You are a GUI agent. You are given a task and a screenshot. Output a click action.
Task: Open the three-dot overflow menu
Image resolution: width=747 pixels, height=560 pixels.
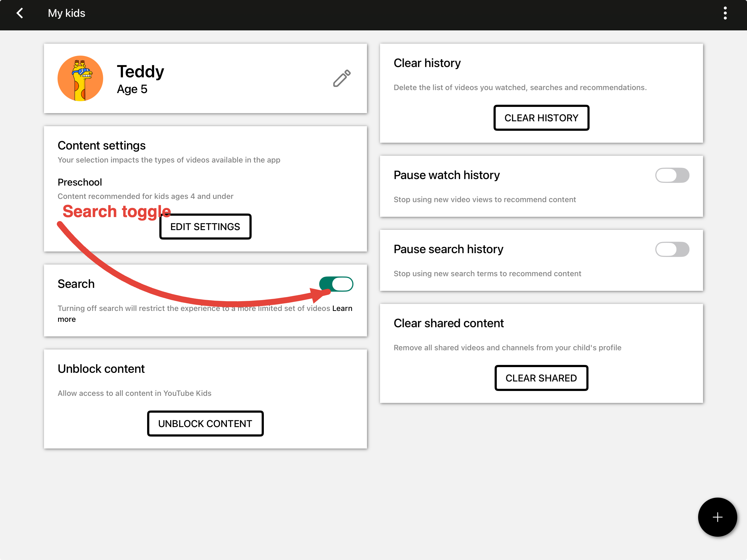(x=725, y=13)
